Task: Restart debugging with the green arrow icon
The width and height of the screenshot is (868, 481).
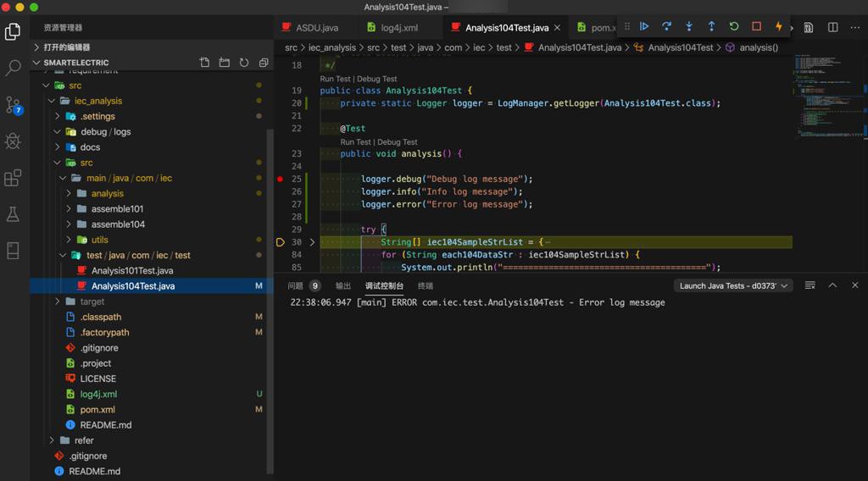Action: [734, 27]
